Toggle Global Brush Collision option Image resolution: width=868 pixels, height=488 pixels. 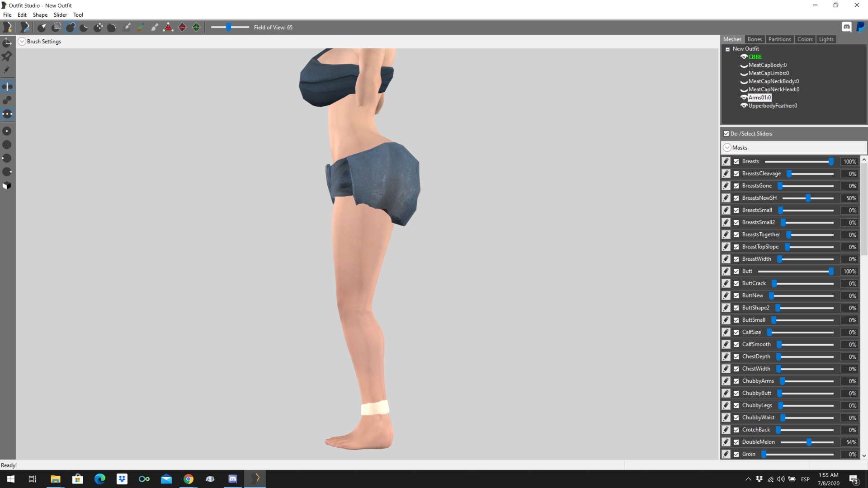point(7,114)
